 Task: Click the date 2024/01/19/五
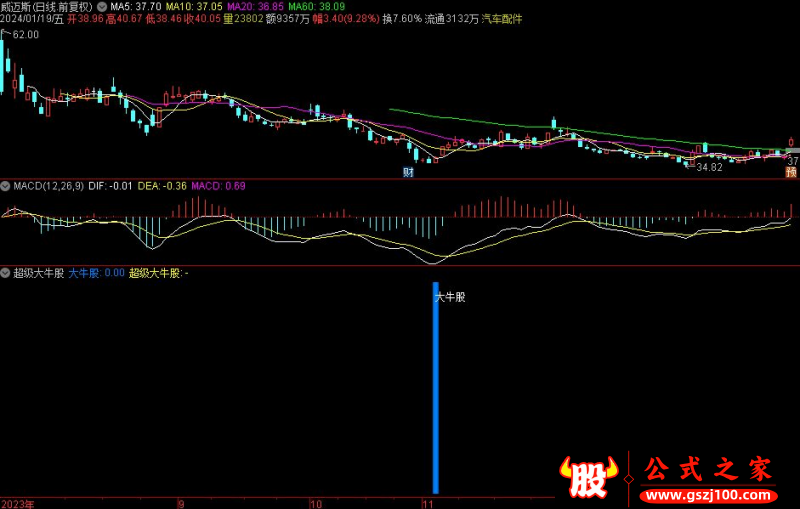pos(32,19)
